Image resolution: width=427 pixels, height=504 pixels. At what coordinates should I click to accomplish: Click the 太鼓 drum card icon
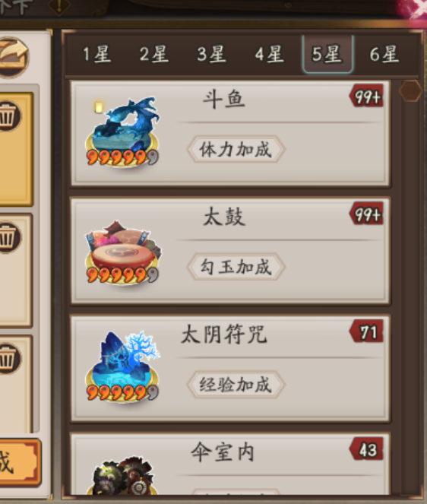pyautogui.click(x=122, y=251)
